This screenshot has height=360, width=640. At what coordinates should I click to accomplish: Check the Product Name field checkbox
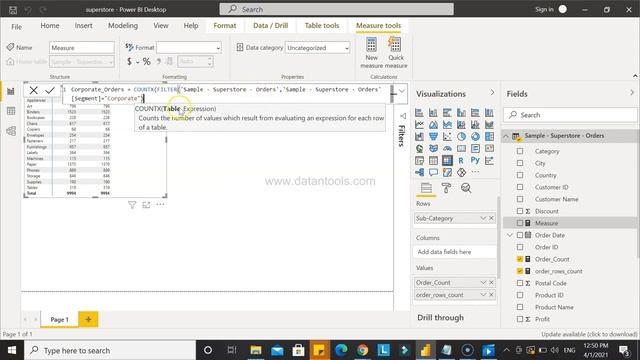(520, 307)
